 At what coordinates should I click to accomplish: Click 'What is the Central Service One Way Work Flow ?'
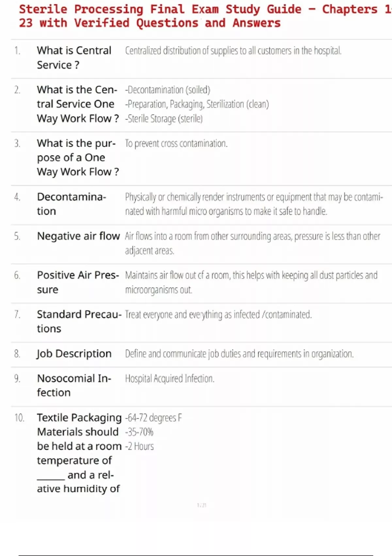(x=78, y=104)
